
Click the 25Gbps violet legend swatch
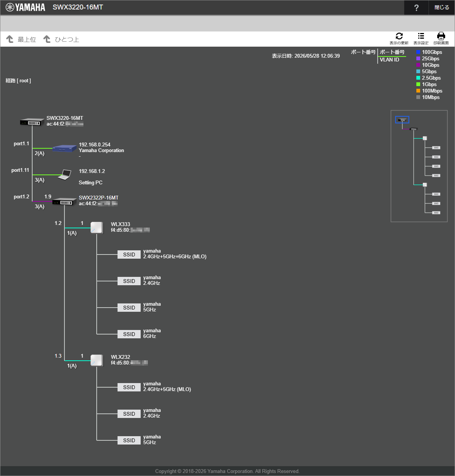(x=418, y=58)
